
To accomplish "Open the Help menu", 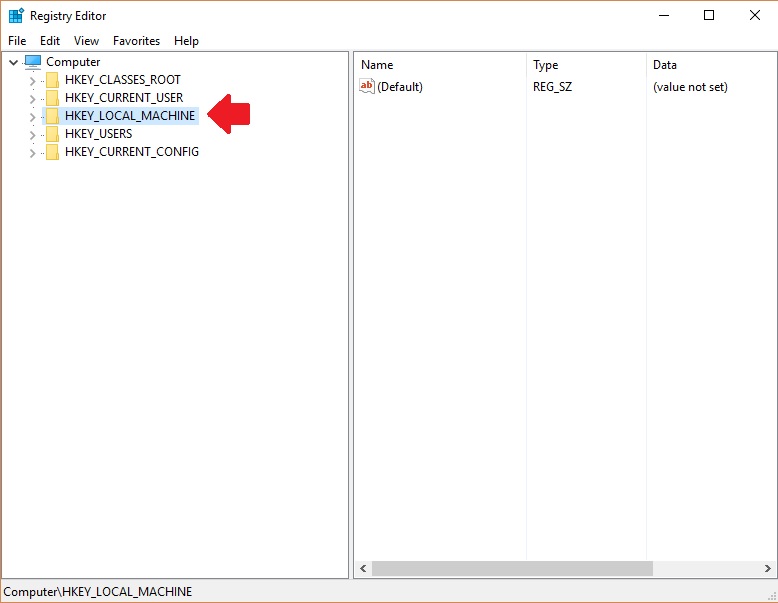I will tap(186, 41).
